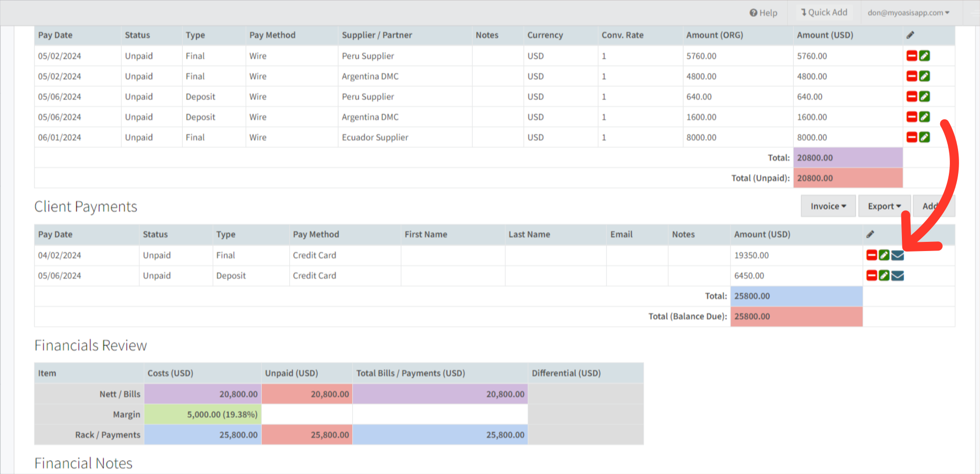Send email for 6450.00 deposit payment
980x474 pixels.
point(898,276)
